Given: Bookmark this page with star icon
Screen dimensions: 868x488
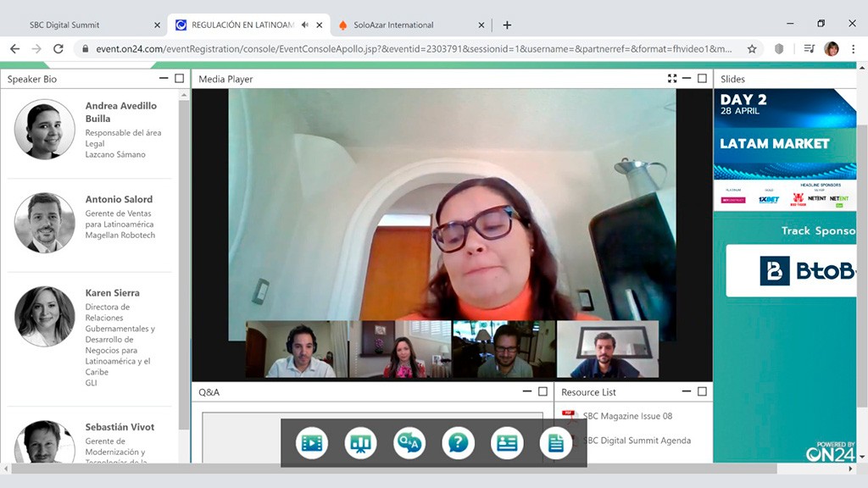Looking at the screenshot, I should [x=752, y=49].
